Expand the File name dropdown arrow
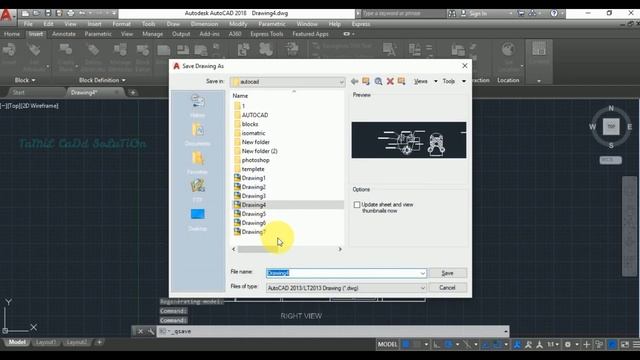This screenshot has width=640, height=360. (422, 273)
